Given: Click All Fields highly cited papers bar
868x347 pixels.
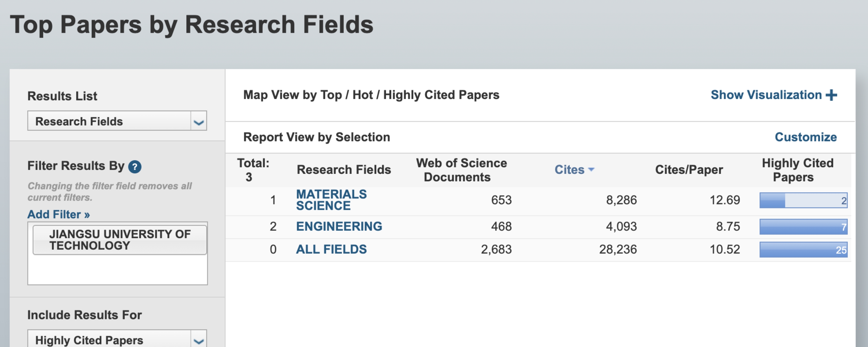Looking at the screenshot, I should pos(803,250).
